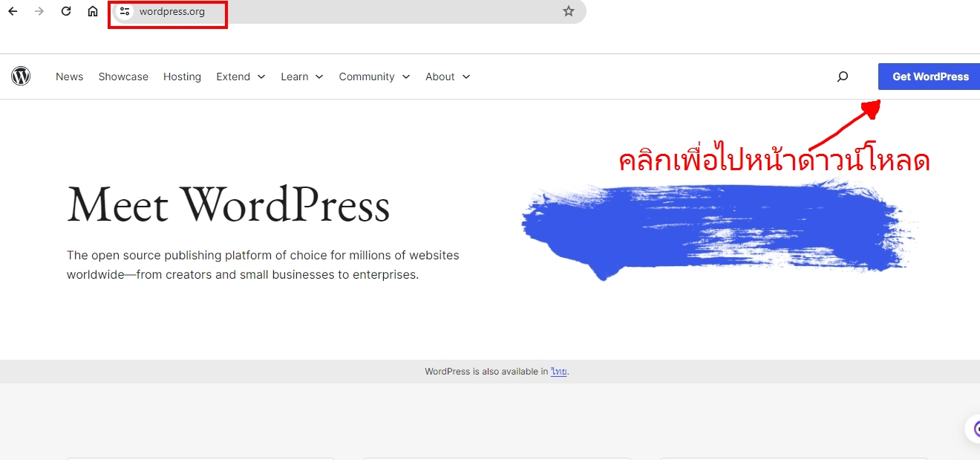980x460 pixels.
Task: Click the browser back arrow
Action: tap(13, 11)
